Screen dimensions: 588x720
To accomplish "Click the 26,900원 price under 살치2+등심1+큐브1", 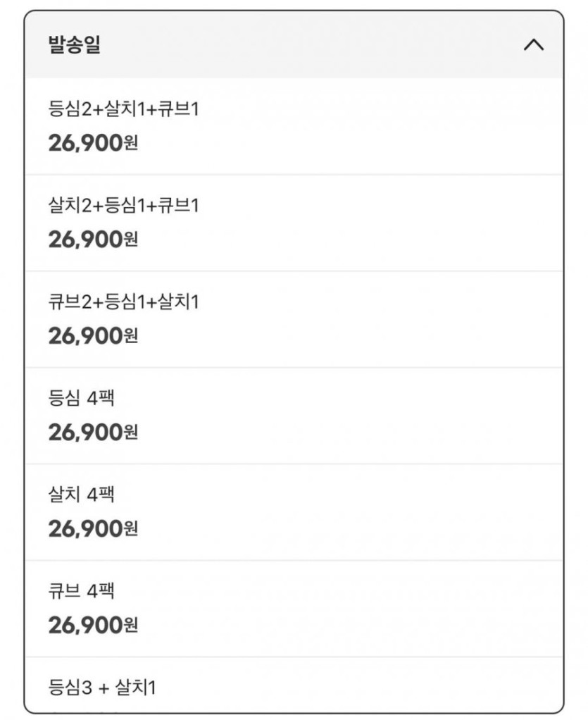I will 93,240.
